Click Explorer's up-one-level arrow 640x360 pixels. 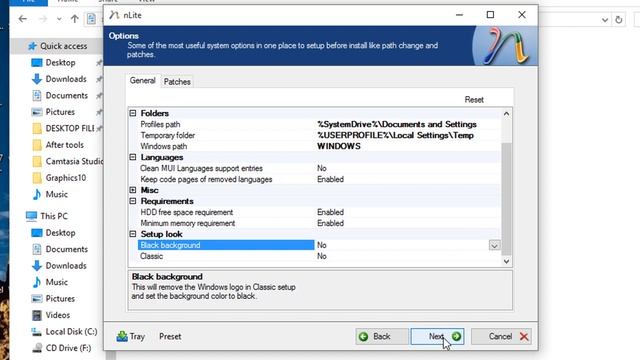click(x=74, y=19)
